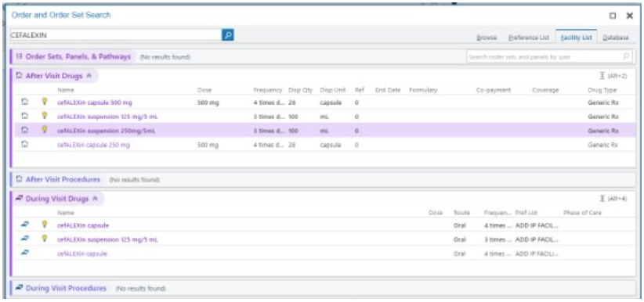
Task: Click the After Visit Procedures section icon
Action: [x=19, y=179]
